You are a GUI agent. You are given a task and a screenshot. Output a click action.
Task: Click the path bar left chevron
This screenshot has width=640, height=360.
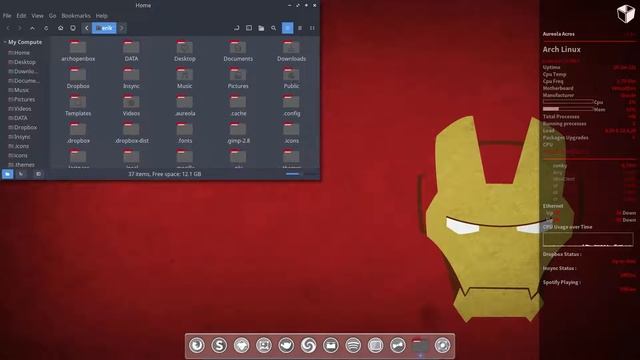86,28
